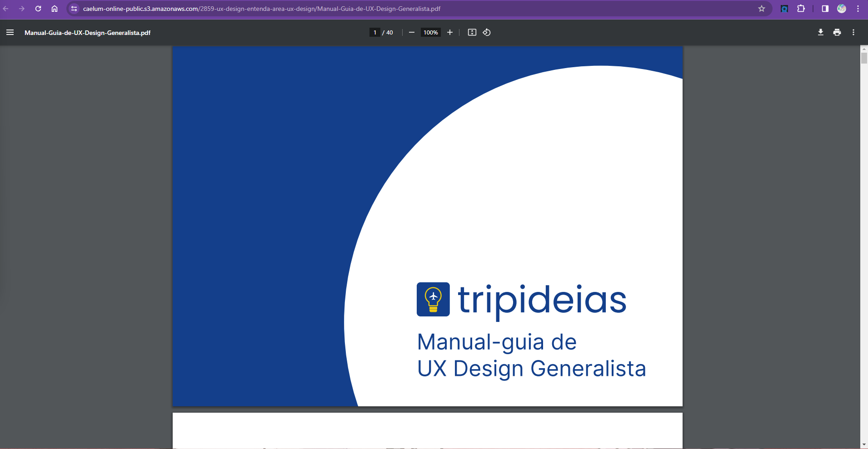This screenshot has height=449, width=868.
Task: Zoom out the PDF document
Action: point(412,32)
